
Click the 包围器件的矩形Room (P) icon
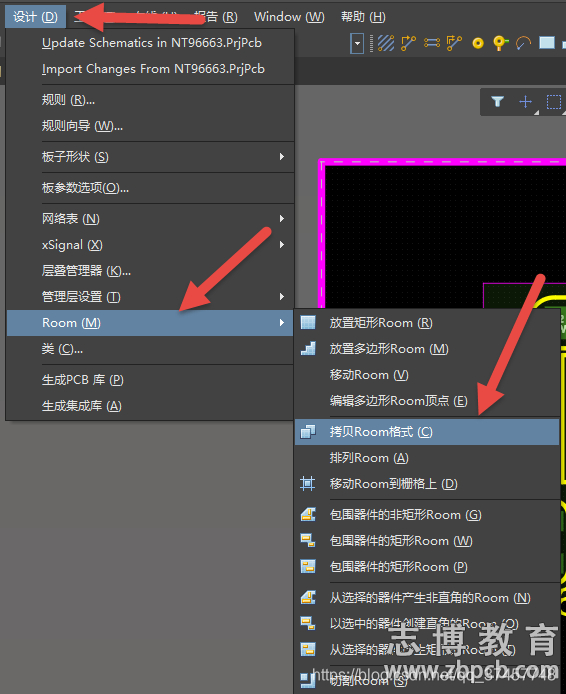point(308,567)
